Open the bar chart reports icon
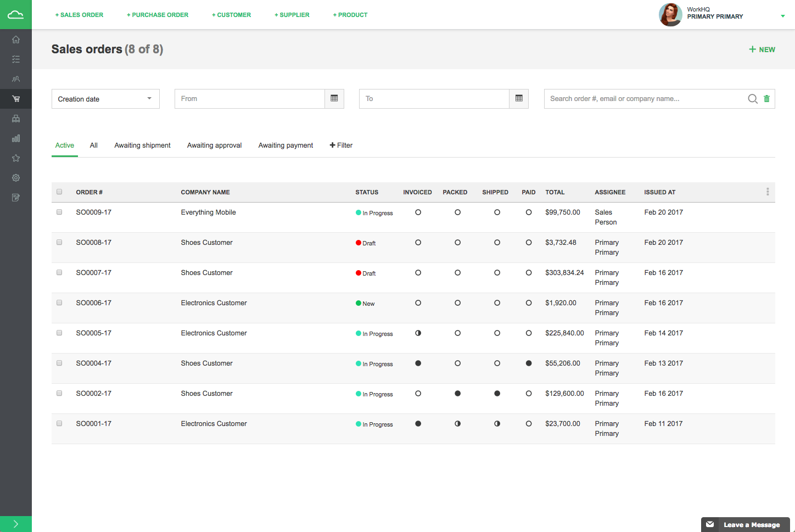 tap(16, 138)
